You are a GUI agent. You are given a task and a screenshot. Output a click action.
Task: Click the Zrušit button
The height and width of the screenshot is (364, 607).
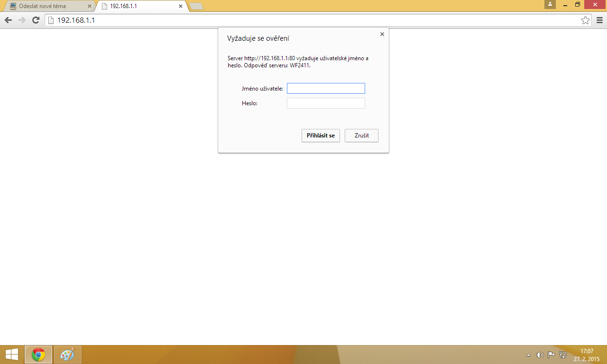coord(361,136)
